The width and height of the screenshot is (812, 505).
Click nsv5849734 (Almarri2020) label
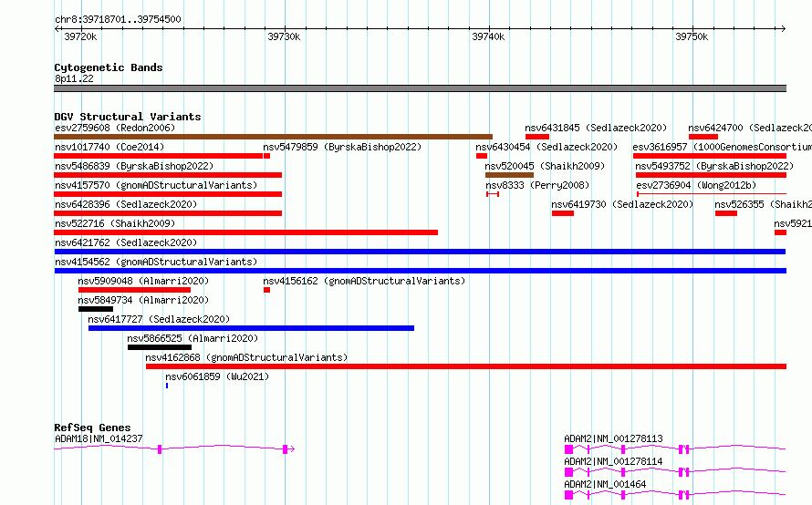143,300
